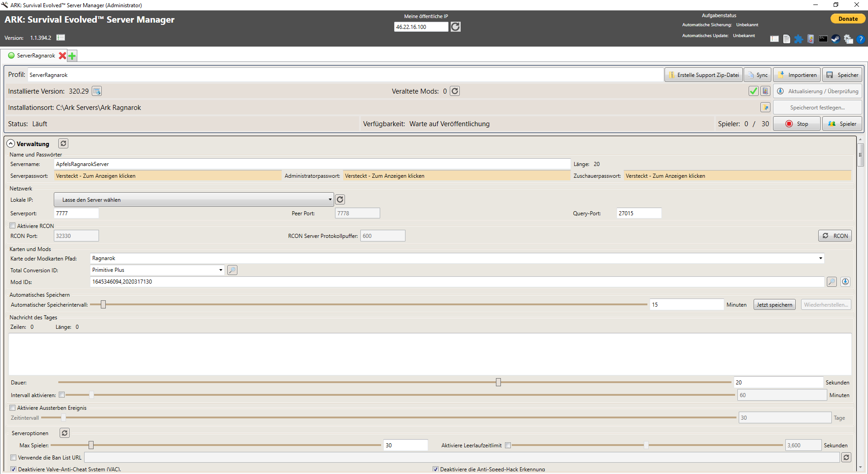Open mod details magnifier next to Mod IDs
This screenshot has height=474, width=868.
coord(831,282)
